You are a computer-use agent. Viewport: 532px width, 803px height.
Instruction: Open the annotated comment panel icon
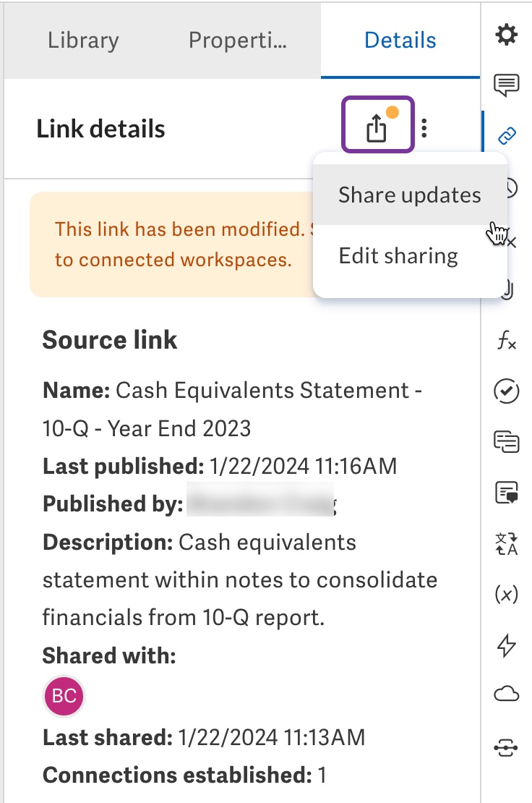pyautogui.click(x=507, y=492)
